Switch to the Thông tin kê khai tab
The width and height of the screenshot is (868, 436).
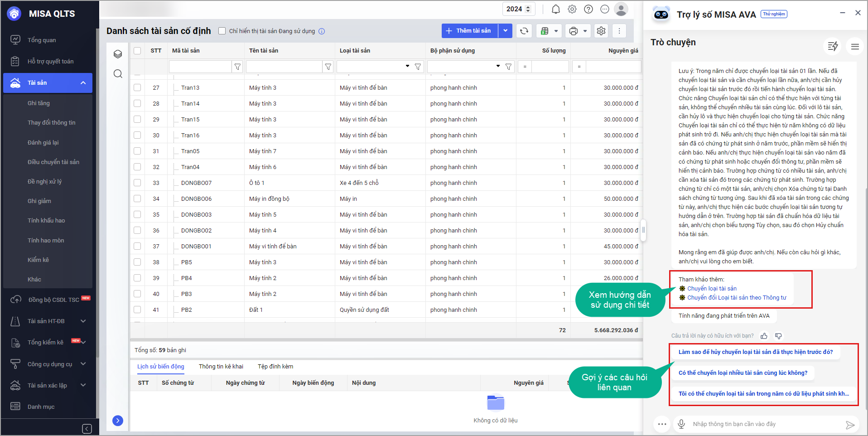[221, 366]
